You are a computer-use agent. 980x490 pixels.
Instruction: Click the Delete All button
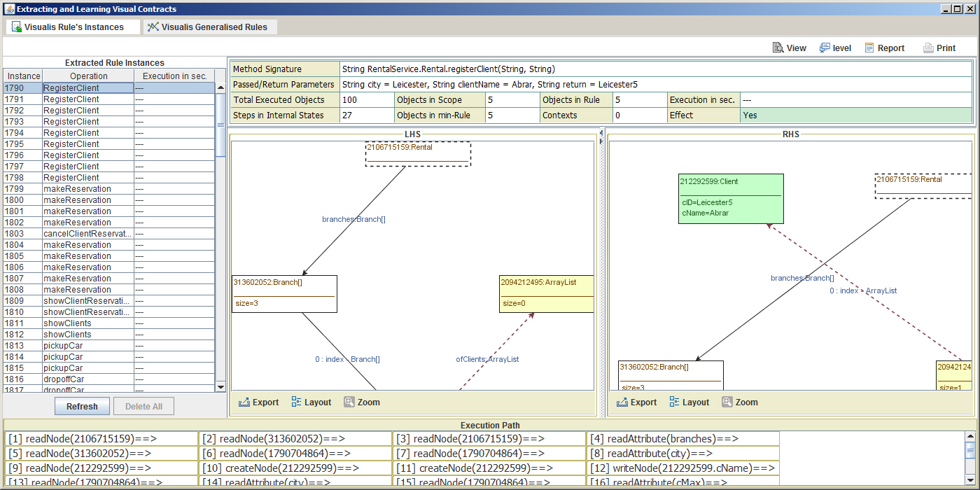coord(143,407)
